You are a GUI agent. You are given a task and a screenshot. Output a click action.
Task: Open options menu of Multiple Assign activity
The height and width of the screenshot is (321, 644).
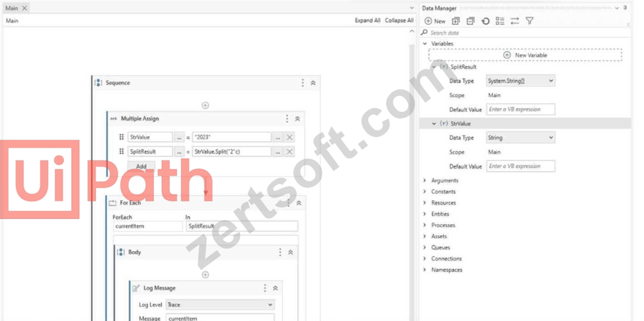287,119
